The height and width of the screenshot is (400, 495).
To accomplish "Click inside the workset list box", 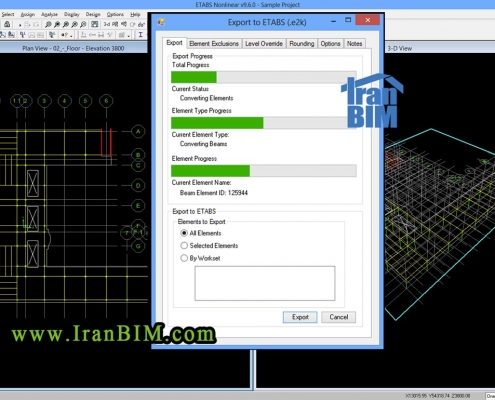I will pyautogui.click(x=265, y=283).
